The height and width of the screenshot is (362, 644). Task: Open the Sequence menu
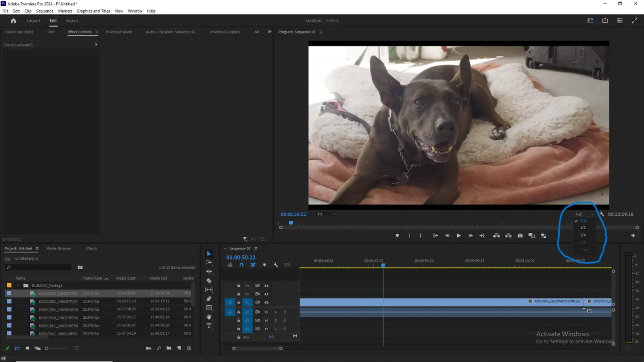click(x=44, y=11)
